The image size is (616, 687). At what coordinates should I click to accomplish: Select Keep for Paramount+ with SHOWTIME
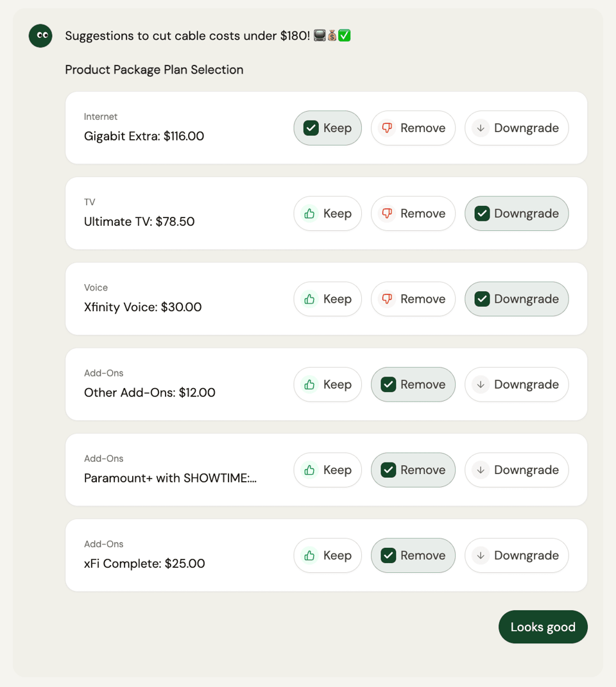point(327,470)
